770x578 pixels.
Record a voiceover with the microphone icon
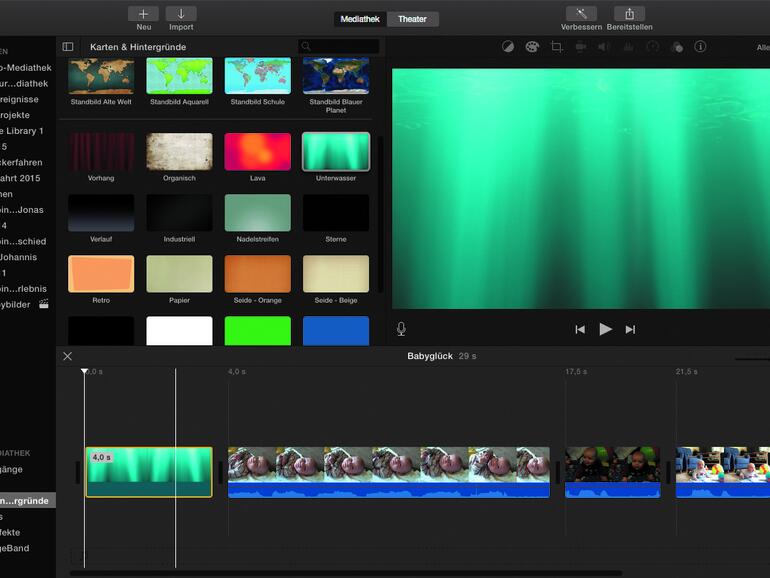point(401,329)
